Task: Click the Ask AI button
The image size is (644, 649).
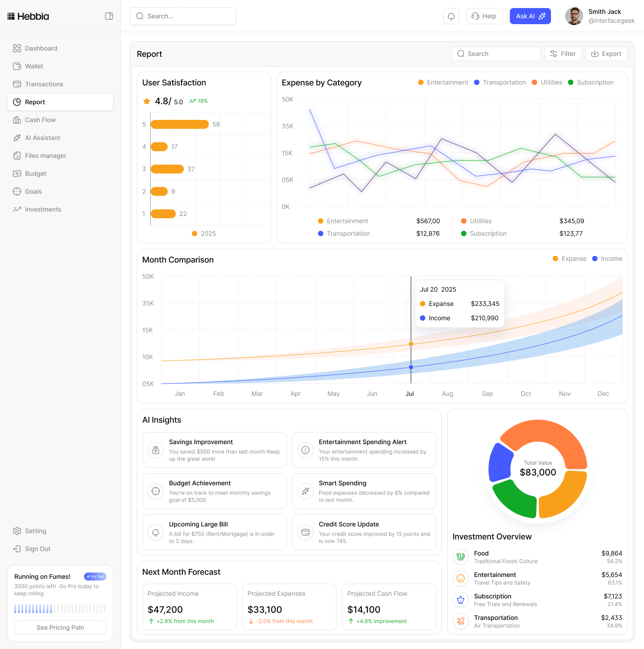Action: tap(530, 16)
